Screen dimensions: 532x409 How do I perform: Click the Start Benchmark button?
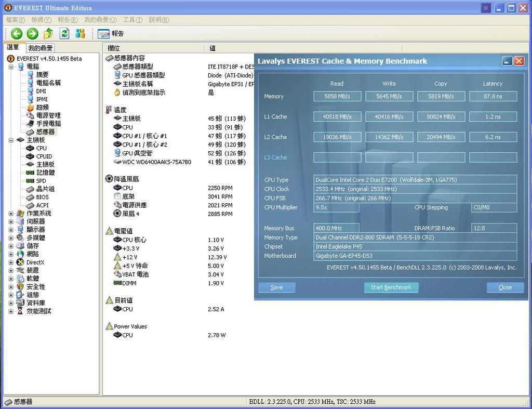click(x=391, y=287)
